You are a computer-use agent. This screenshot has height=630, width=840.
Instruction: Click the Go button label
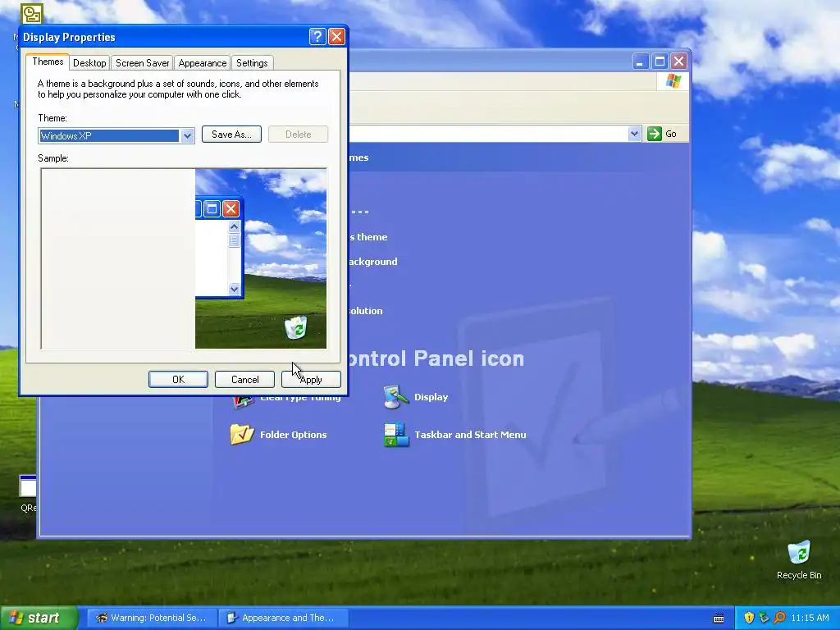click(671, 134)
